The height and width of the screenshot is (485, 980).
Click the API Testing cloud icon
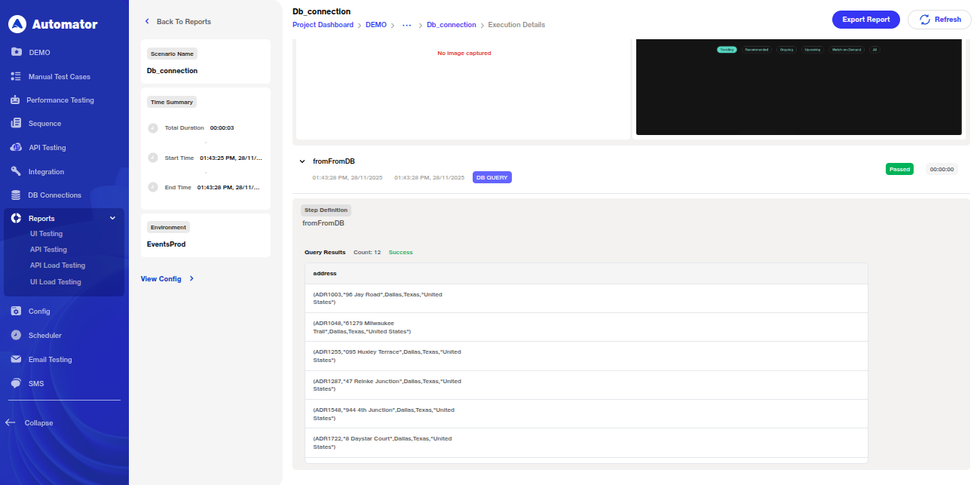point(16,147)
